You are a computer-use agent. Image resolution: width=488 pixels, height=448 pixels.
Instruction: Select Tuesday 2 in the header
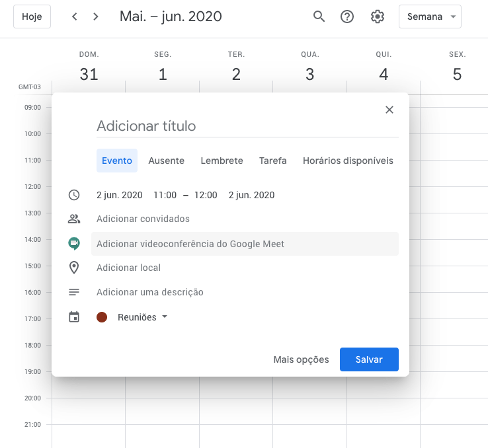pos(236,74)
